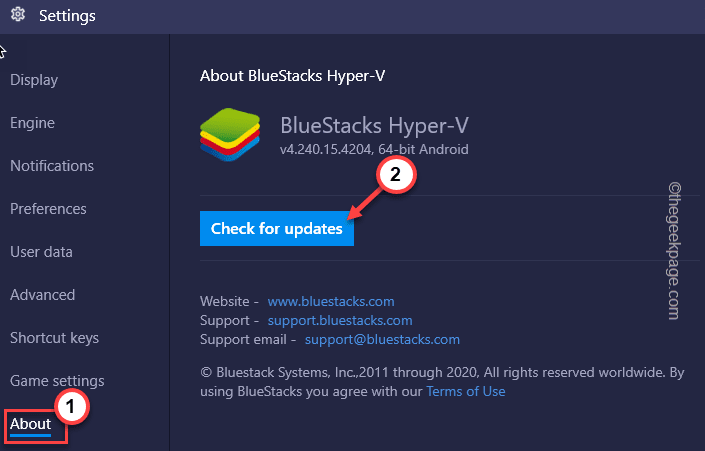Click the About BlueStacks Hyper-V heading
This screenshot has width=705, height=451.
pos(293,76)
